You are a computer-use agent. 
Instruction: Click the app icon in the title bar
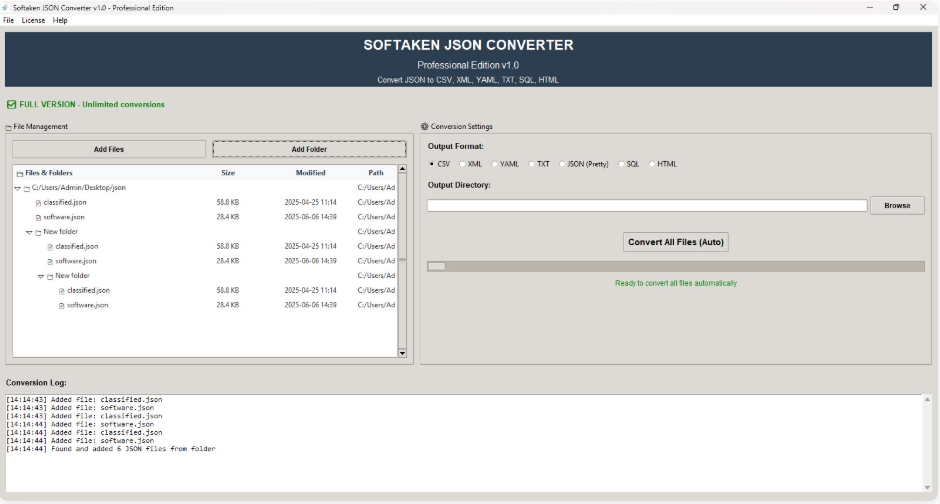(x=5, y=8)
